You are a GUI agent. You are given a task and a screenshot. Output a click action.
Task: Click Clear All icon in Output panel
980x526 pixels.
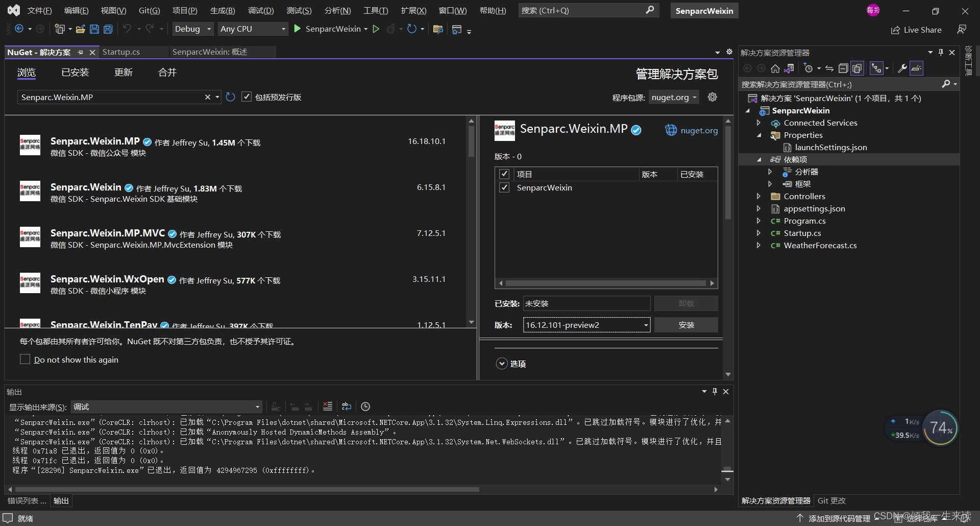point(328,407)
